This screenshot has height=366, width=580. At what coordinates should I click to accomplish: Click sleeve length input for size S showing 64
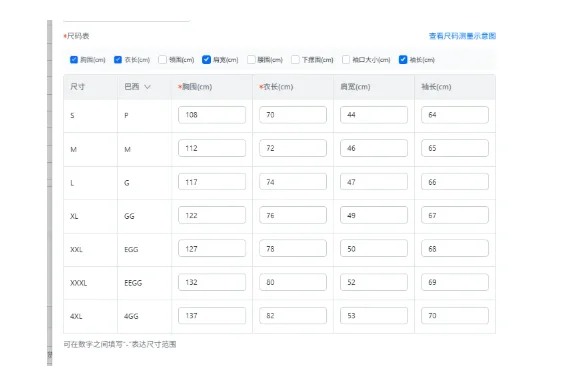[x=455, y=115]
